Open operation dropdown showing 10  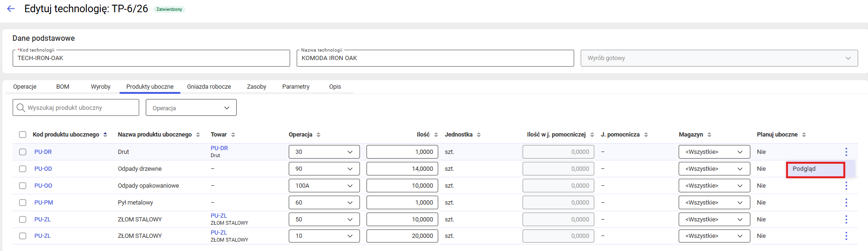(324, 236)
